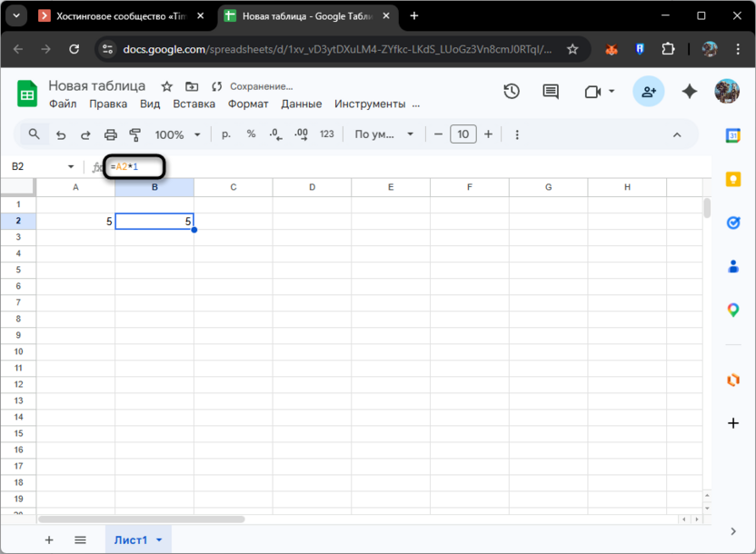This screenshot has width=756, height=554.
Task: Open the three-dot toolbar overflow menu
Action: tap(517, 134)
